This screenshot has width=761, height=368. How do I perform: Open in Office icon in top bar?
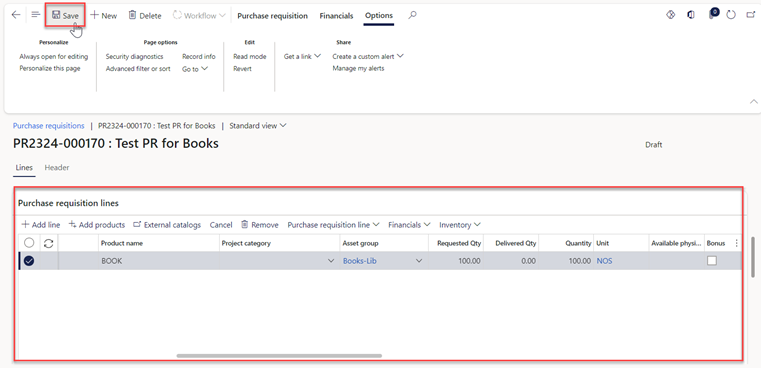click(691, 15)
